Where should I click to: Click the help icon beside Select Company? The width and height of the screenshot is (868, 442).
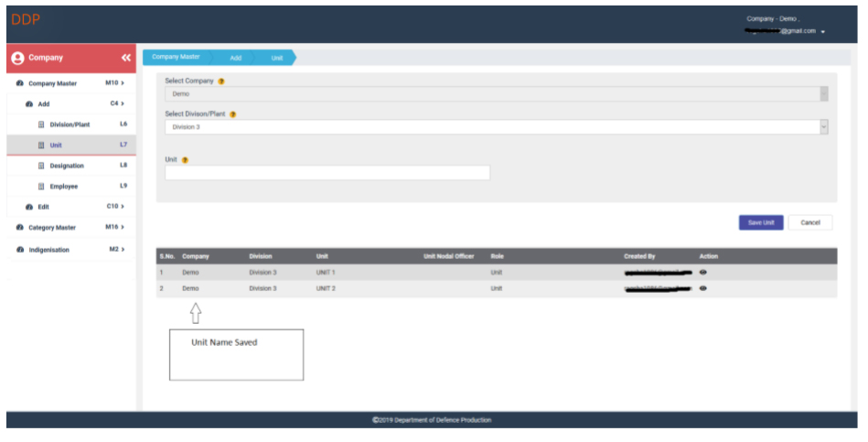221,81
